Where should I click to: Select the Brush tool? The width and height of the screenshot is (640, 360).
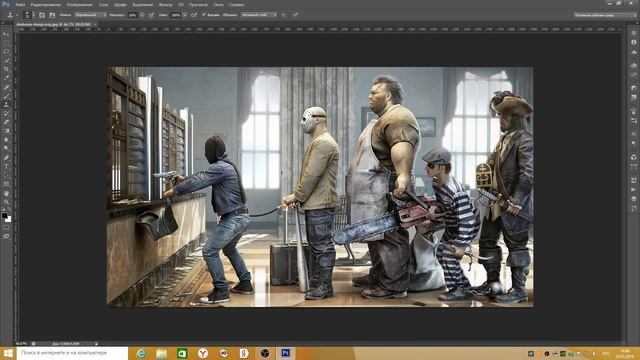click(x=6, y=96)
